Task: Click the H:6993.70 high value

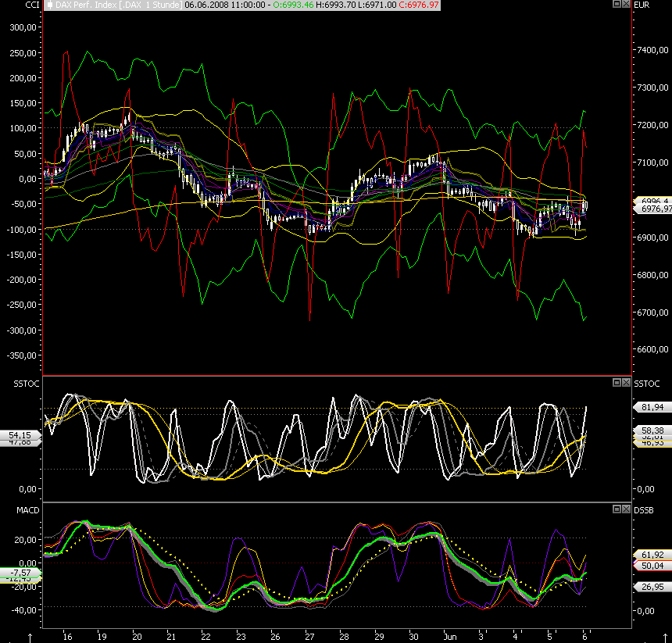Action: [x=335, y=5]
